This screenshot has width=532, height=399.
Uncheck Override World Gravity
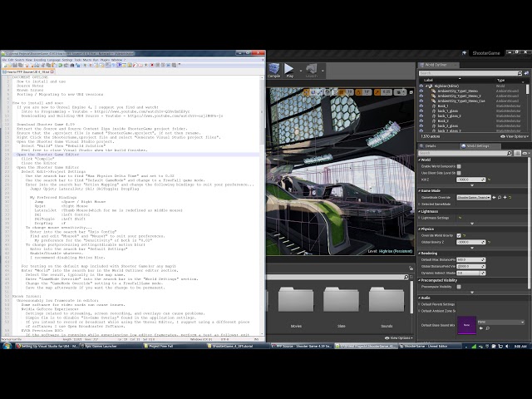tap(459, 235)
